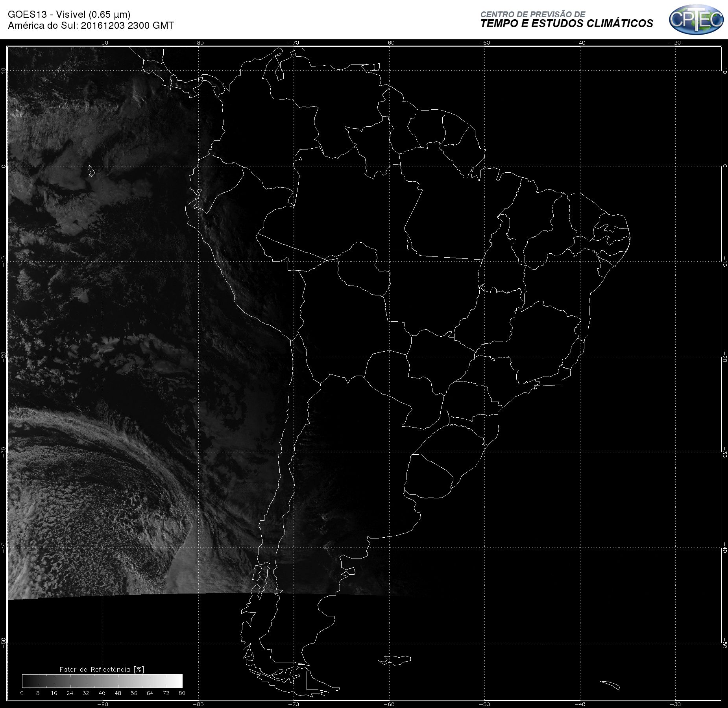This screenshot has width=728, height=708.
Task: Click the "-30" longitude label on bottom axis
Action: point(676,704)
